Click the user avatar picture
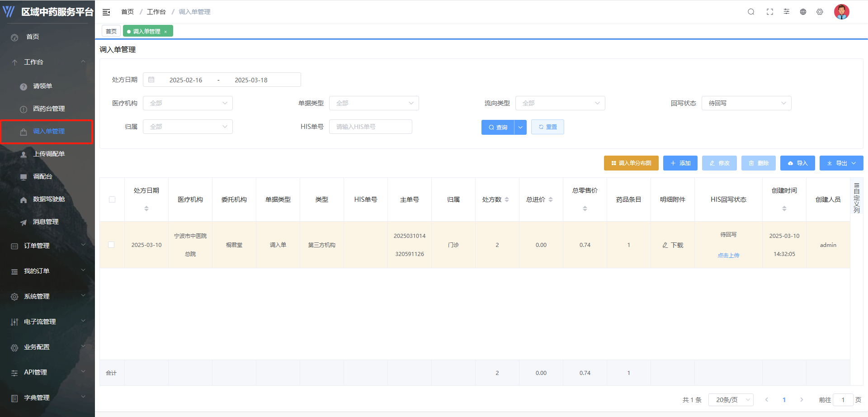868x417 pixels. (x=841, y=12)
